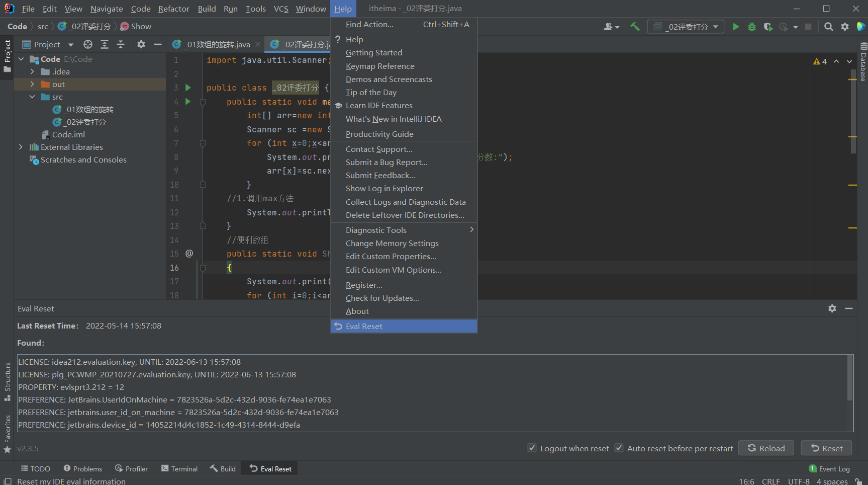Click run gutter arrow on line 4
Image resolution: width=868 pixels, height=485 pixels.
(188, 102)
